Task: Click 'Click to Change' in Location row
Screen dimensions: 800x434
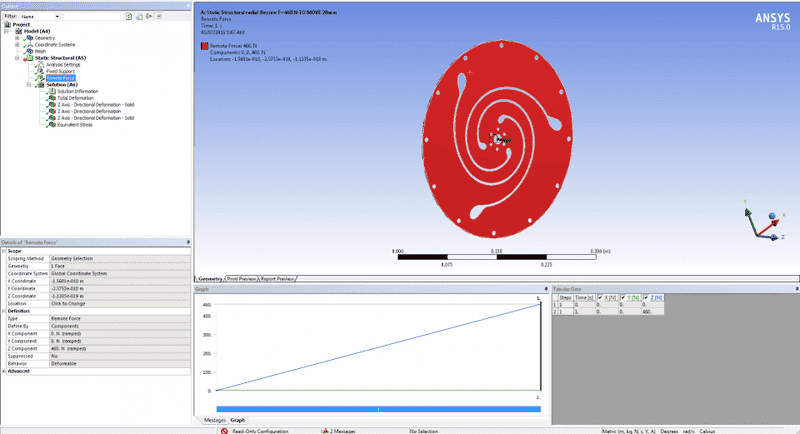Action: coord(120,303)
